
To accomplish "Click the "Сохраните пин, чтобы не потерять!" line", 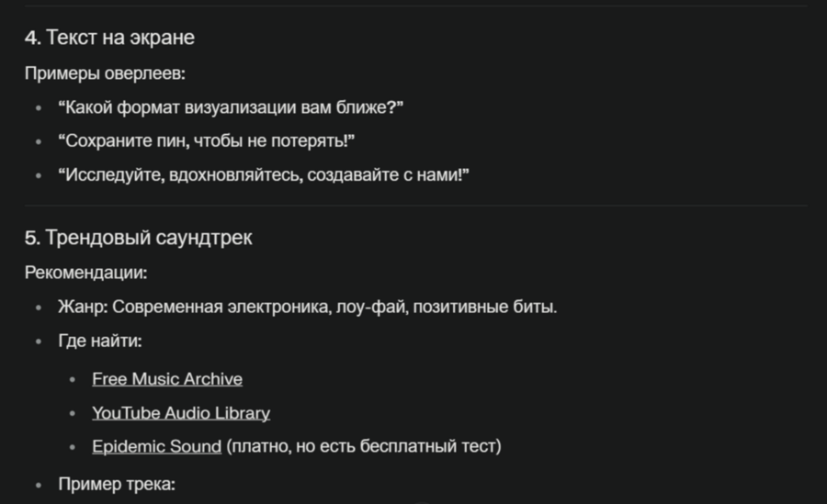I will 207,141.
